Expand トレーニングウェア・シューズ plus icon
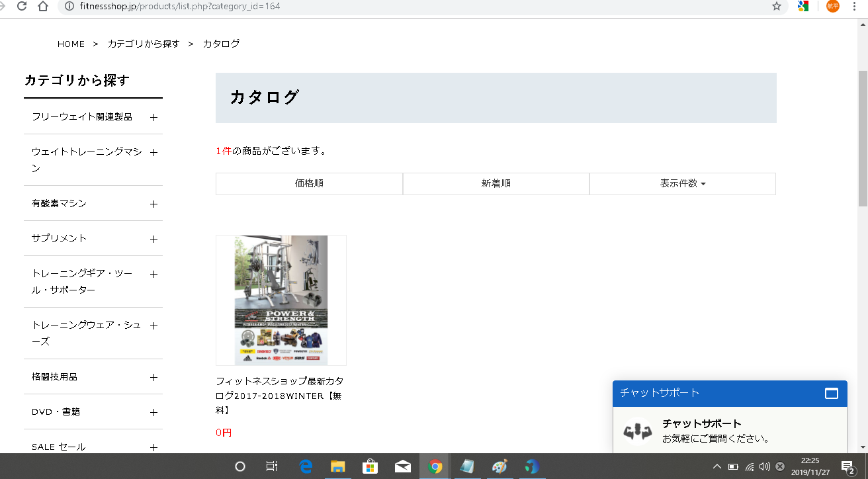868x479 pixels. pos(153,326)
